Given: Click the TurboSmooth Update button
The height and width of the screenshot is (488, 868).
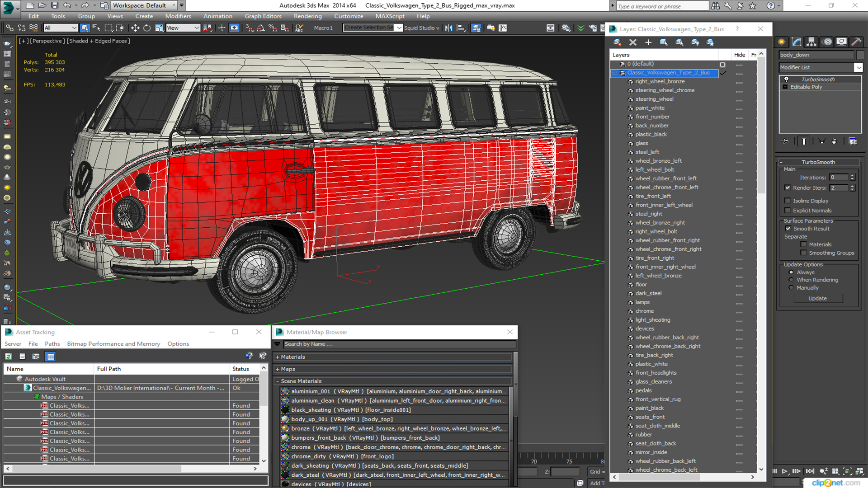Looking at the screenshot, I should click(817, 299).
